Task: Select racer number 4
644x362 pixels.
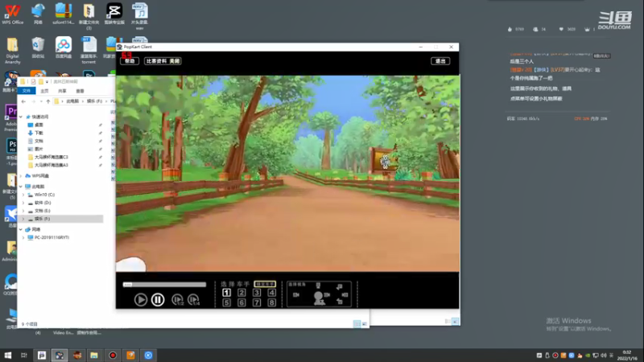Action: tap(272, 293)
